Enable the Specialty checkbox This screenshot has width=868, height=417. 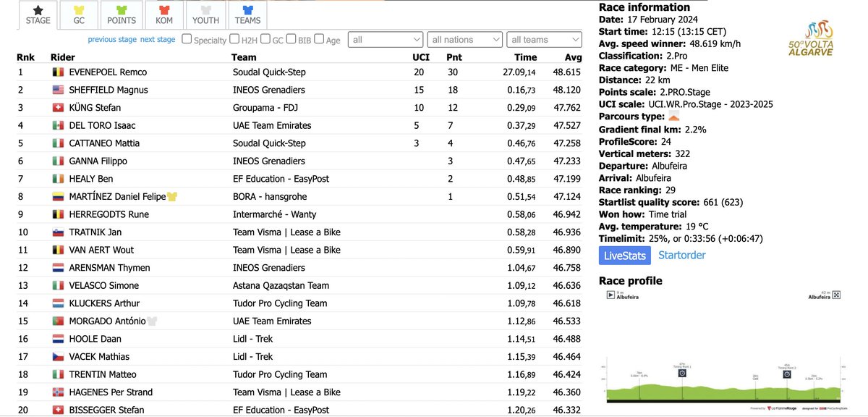pos(187,39)
